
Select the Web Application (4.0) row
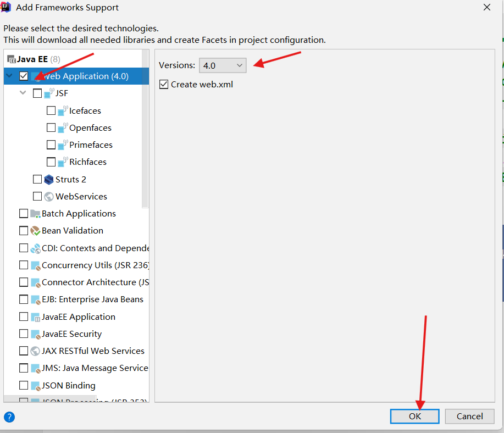(x=76, y=76)
